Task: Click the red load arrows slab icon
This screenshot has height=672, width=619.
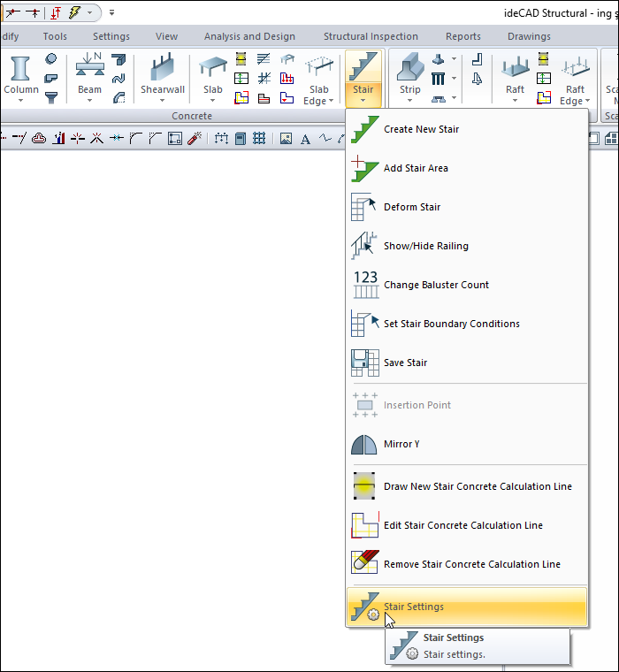Action: coord(287,79)
